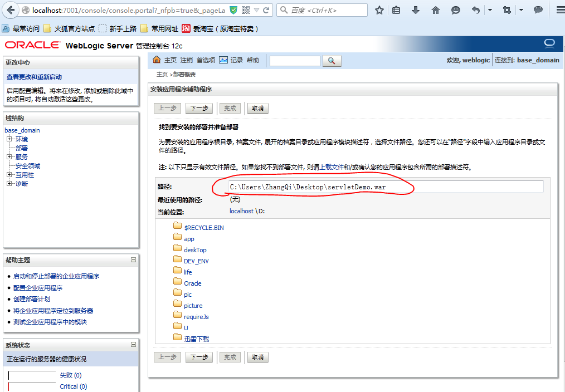Select 安全领域 in the domain tree
This screenshot has width=565, height=392.
(28, 166)
